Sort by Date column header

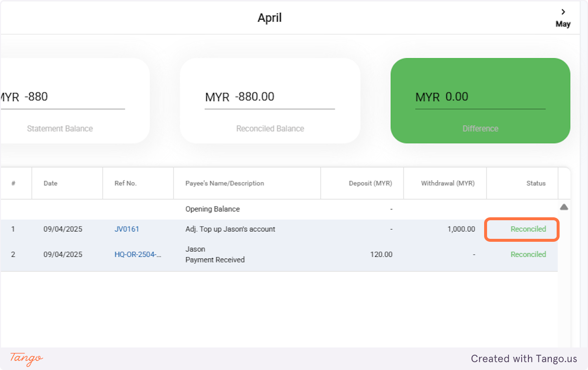coord(50,184)
